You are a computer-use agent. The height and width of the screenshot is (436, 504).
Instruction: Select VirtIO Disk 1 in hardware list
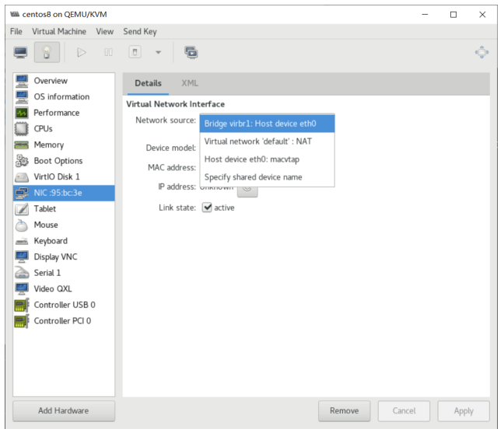(64, 176)
